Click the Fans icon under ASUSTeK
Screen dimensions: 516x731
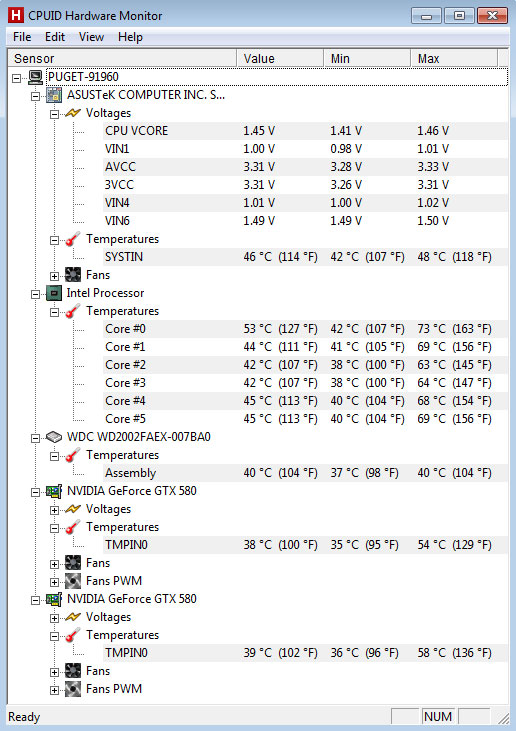point(73,275)
